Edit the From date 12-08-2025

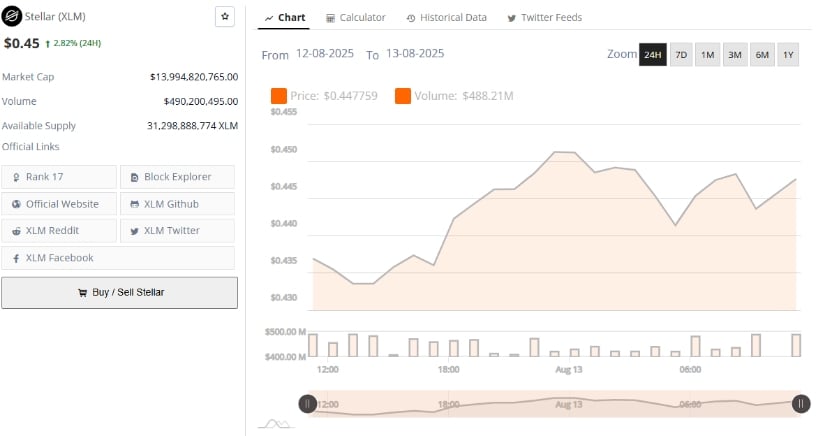click(325, 54)
